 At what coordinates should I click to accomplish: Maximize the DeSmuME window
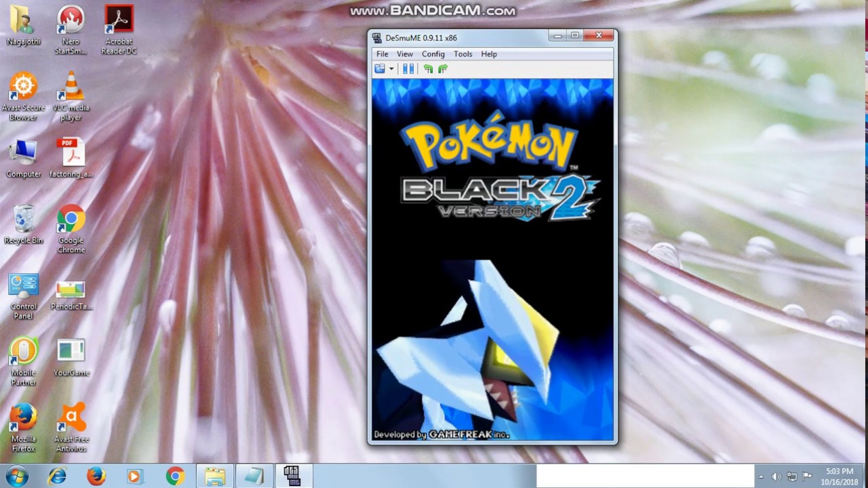(575, 36)
